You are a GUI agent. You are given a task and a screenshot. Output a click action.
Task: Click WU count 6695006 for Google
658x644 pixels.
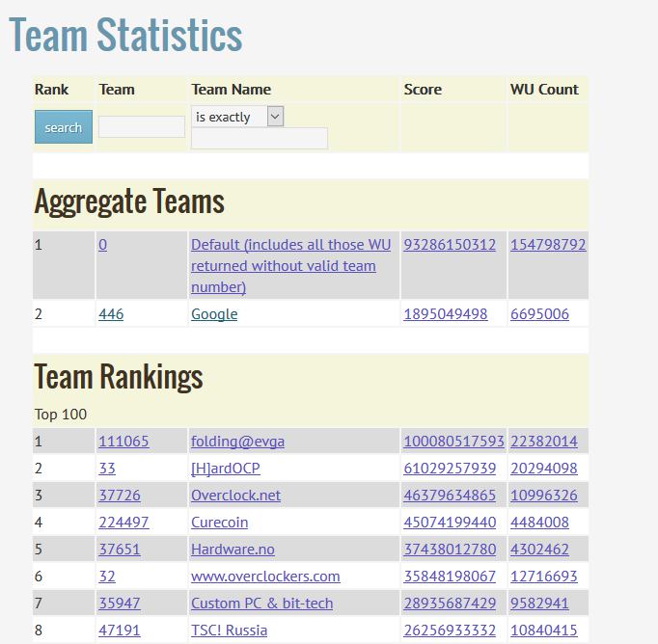point(539,314)
